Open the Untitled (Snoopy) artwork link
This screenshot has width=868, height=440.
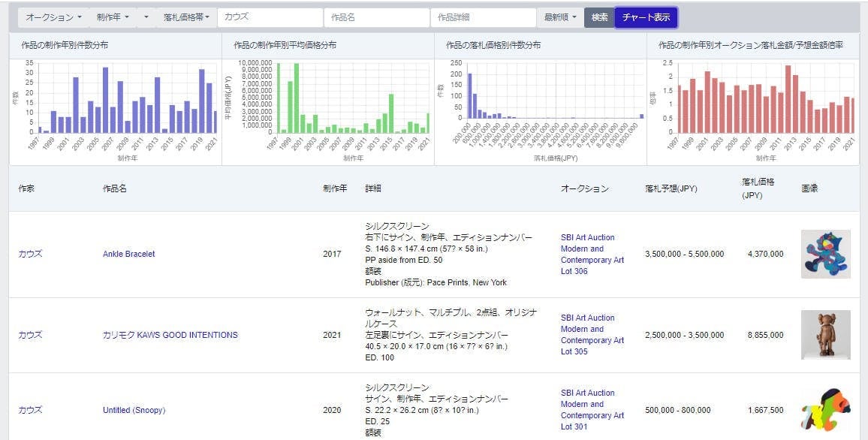134,410
